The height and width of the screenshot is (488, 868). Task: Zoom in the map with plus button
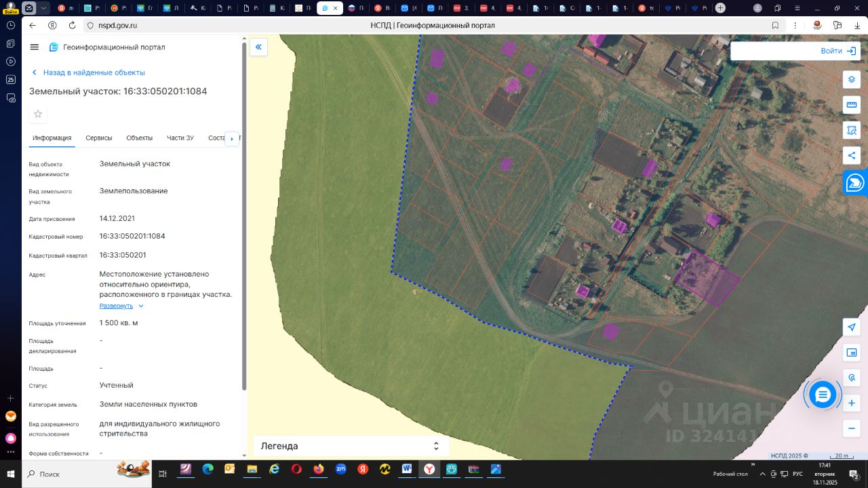(852, 403)
